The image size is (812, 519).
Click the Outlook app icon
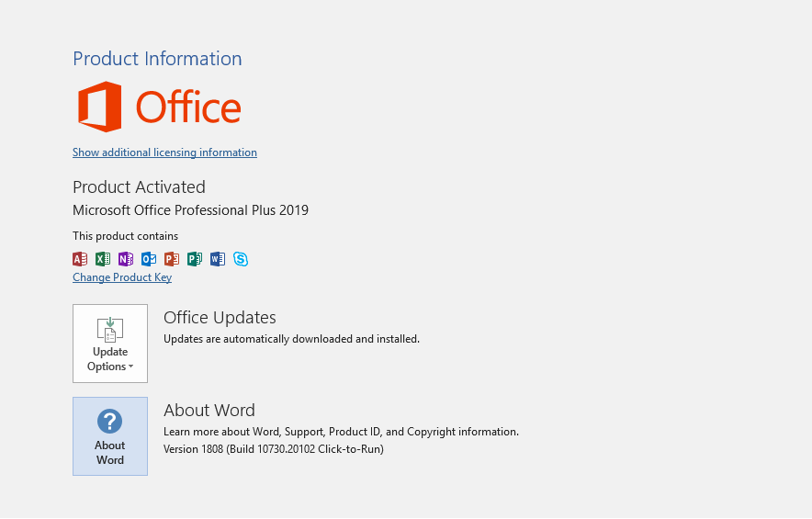149,259
